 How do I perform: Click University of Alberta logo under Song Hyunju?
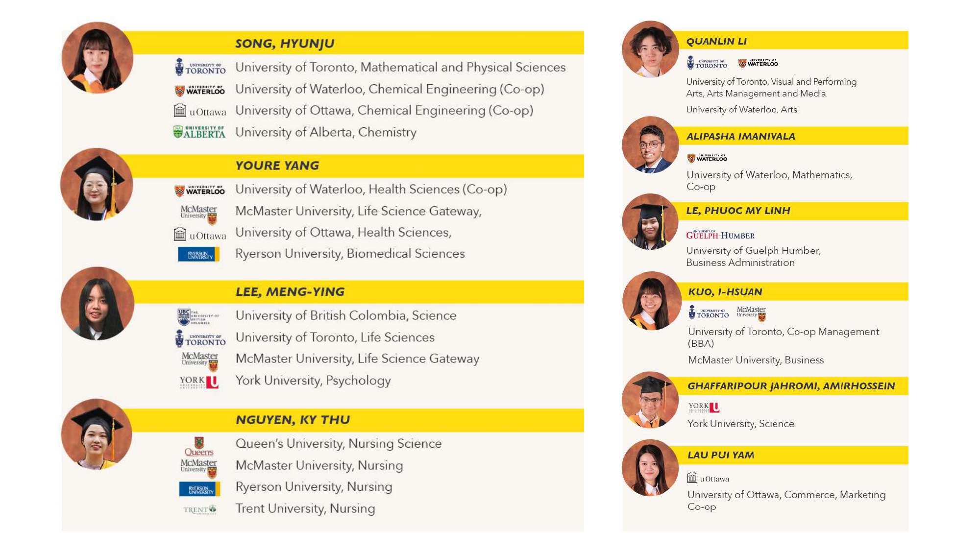[x=199, y=132]
